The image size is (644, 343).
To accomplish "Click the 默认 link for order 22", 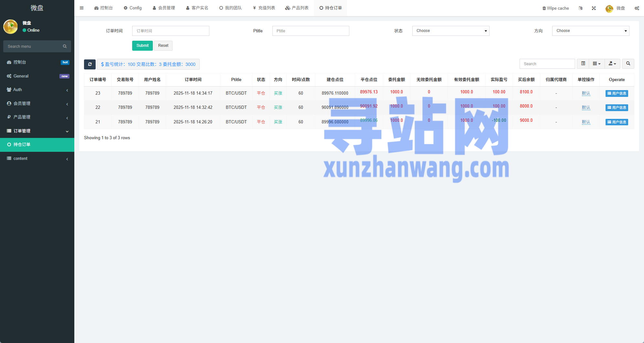I will (586, 108).
